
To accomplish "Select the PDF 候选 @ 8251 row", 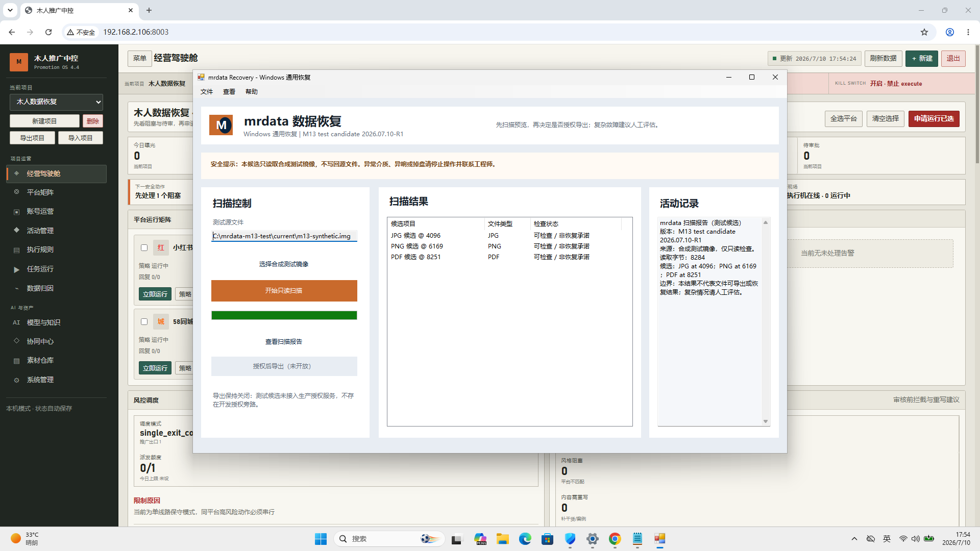I will pos(504,257).
